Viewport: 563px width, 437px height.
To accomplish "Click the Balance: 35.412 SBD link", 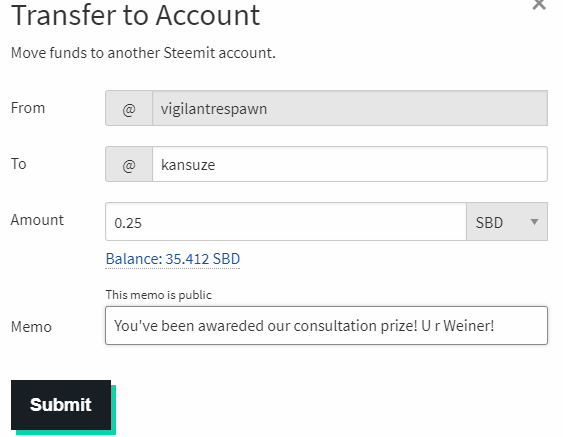I will 173,259.
